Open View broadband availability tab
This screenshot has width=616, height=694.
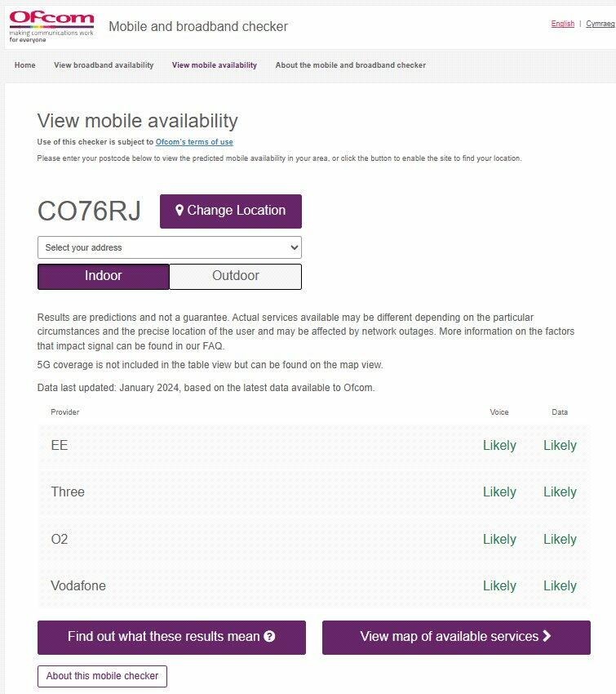(x=104, y=65)
